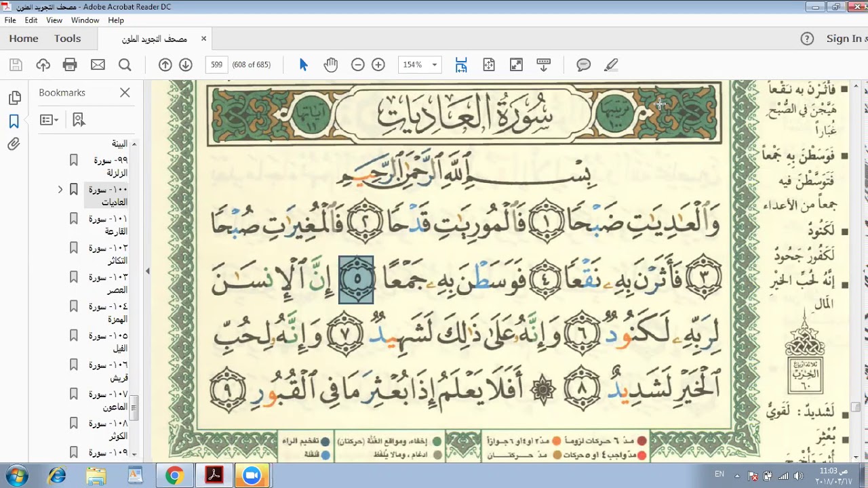Open bookmarks options dropdown
Viewport: 868px width, 488px height.
click(x=49, y=120)
